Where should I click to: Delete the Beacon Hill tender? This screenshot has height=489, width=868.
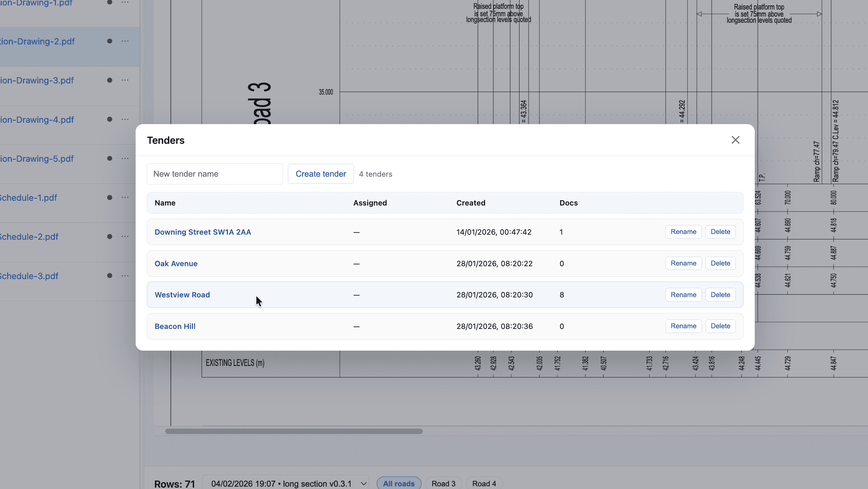pos(720,326)
